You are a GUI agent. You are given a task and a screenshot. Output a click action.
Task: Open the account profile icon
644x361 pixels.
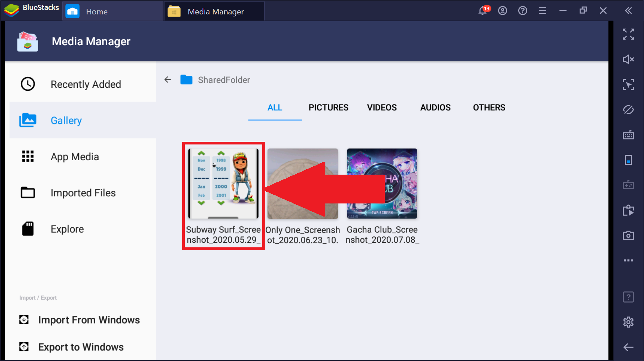[x=502, y=11]
